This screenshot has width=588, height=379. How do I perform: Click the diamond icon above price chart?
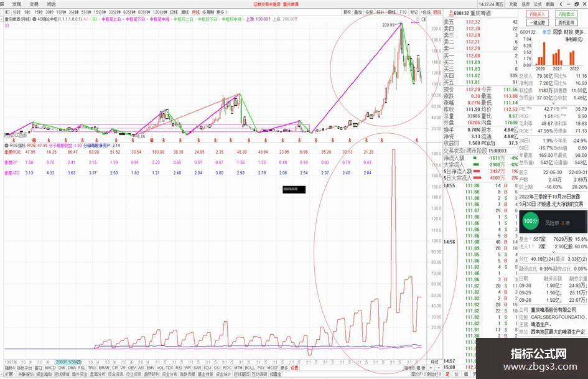418,19
